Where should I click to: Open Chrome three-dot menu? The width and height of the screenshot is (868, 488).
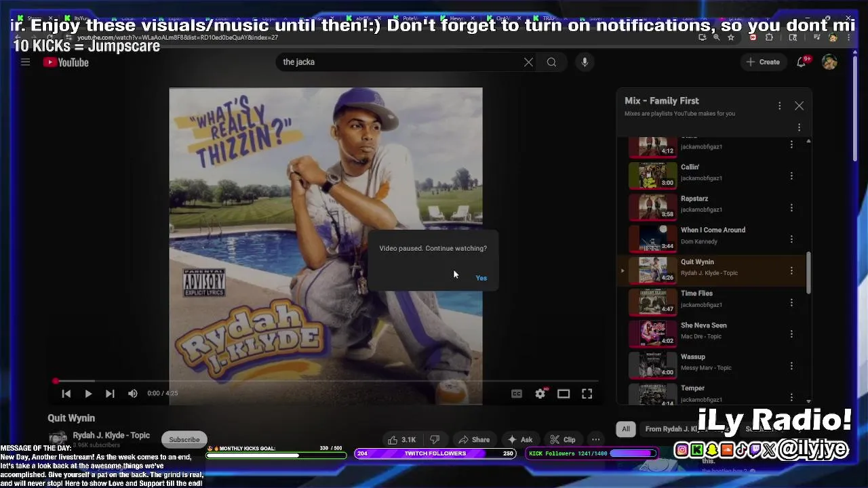(x=849, y=38)
